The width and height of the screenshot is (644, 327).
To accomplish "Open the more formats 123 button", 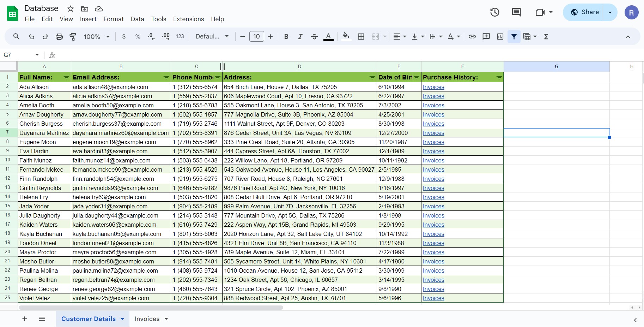I will [180, 36].
